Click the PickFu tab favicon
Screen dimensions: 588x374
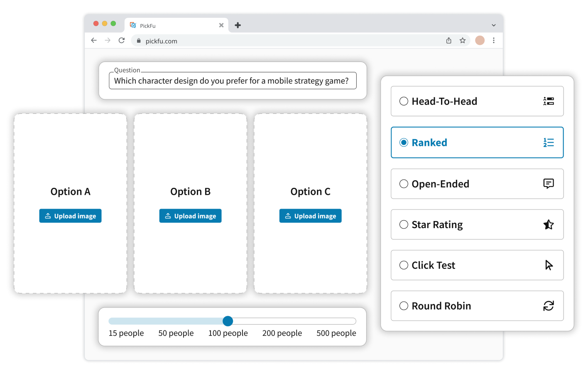(133, 25)
